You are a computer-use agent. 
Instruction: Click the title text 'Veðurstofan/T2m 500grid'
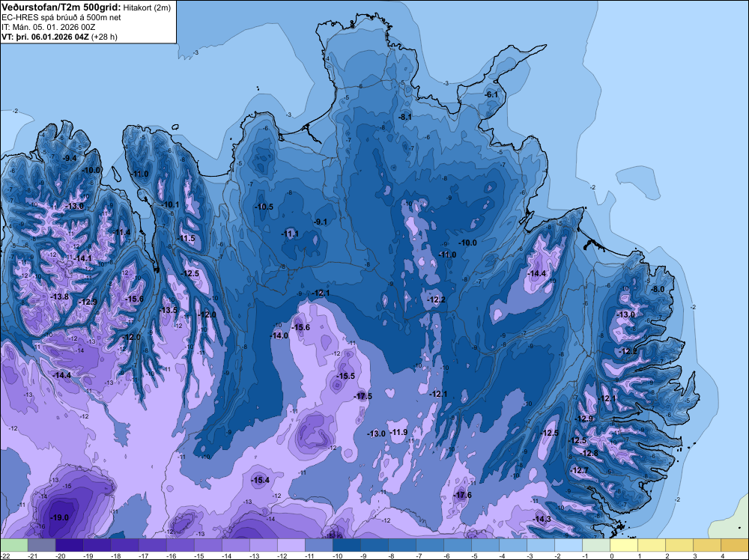(x=61, y=6)
